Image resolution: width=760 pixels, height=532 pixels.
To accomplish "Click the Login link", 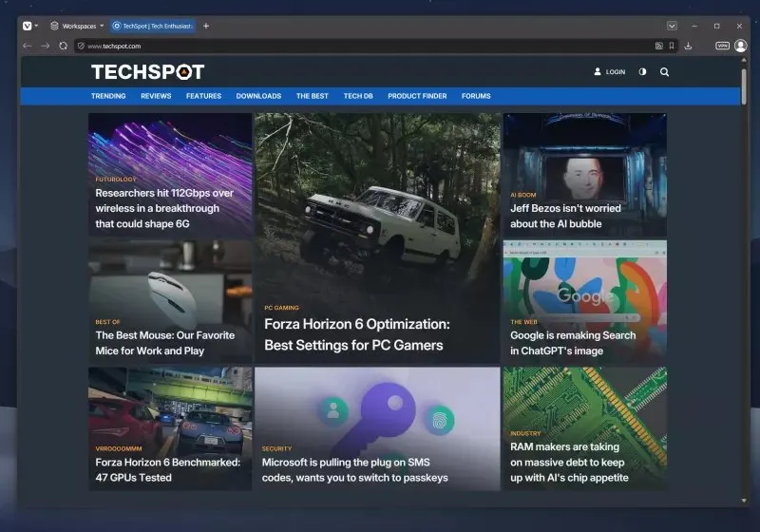I will pyautogui.click(x=610, y=71).
